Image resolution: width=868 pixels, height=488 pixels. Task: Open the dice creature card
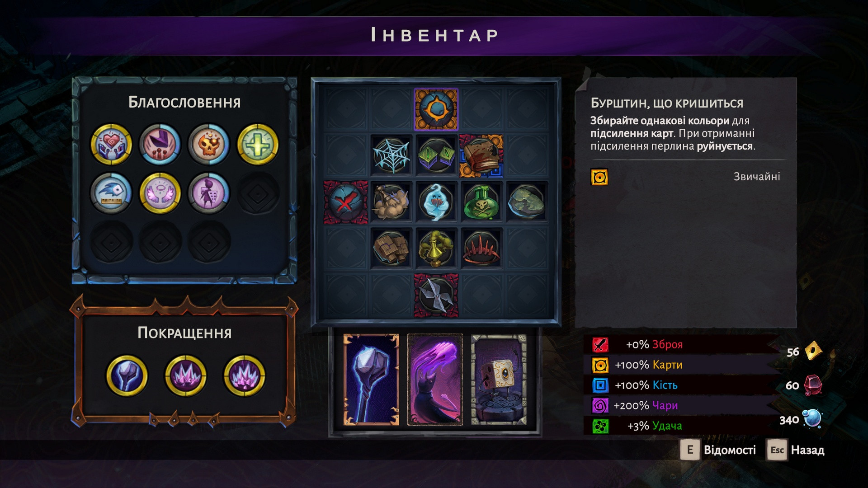point(499,380)
